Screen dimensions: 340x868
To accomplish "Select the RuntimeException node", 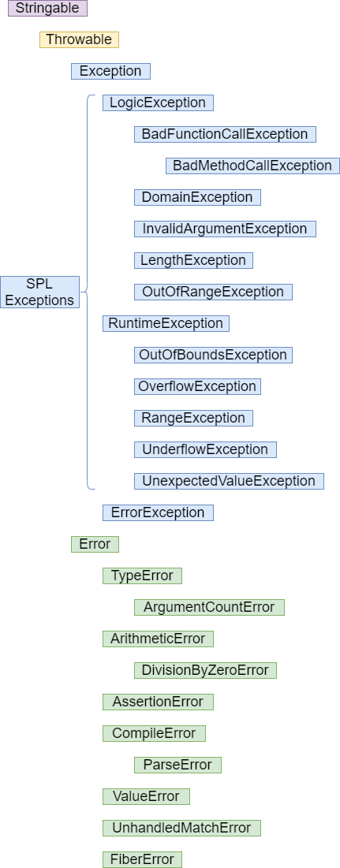I will click(x=166, y=324).
